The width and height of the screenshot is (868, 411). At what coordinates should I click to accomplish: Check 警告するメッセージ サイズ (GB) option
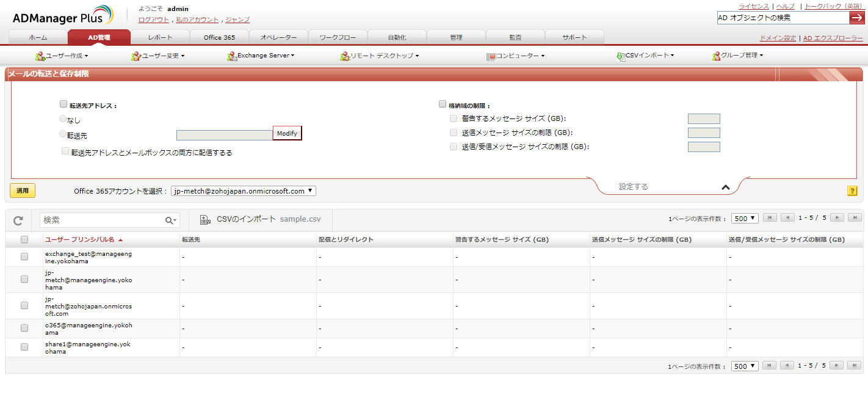coord(454,118)
